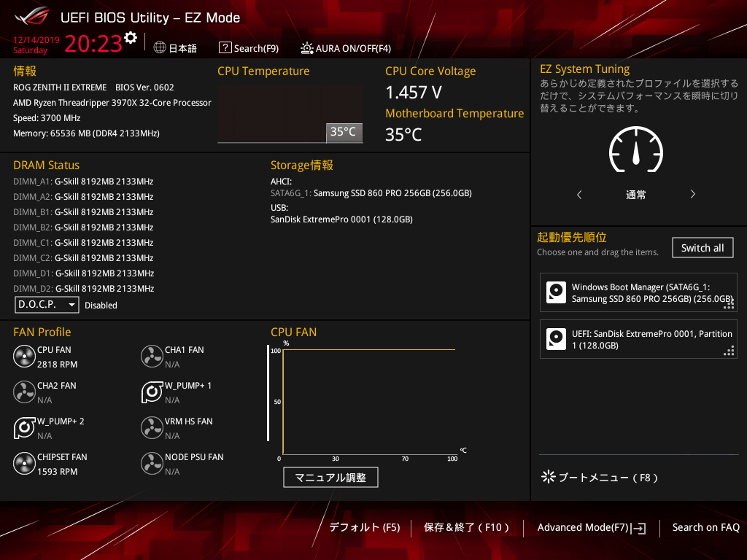The height and width of the screenshot is (560, 747).
Task: Click drag handle on Windows Boot Manager entry
Action: tap(729, 304)
